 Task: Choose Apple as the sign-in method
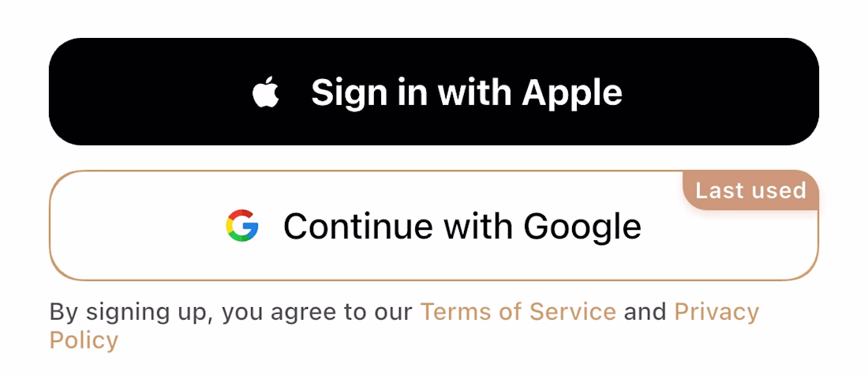pyautogui.click(x=434, y=92)
